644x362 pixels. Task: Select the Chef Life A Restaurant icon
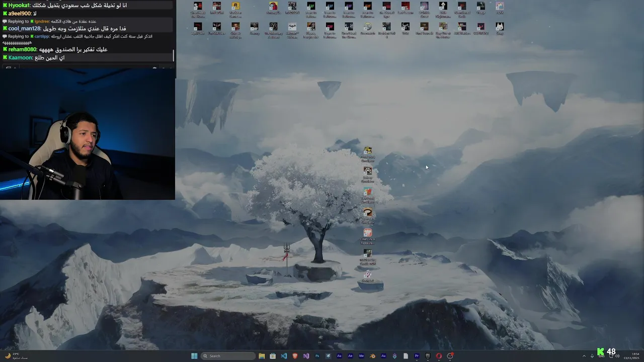pyautogui.click(x=368, y=236)
